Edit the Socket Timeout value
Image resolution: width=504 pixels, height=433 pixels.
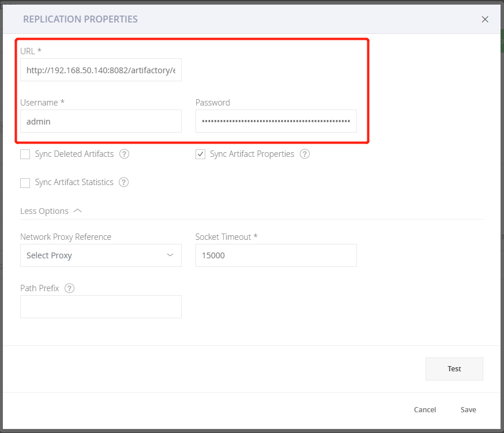276,255
